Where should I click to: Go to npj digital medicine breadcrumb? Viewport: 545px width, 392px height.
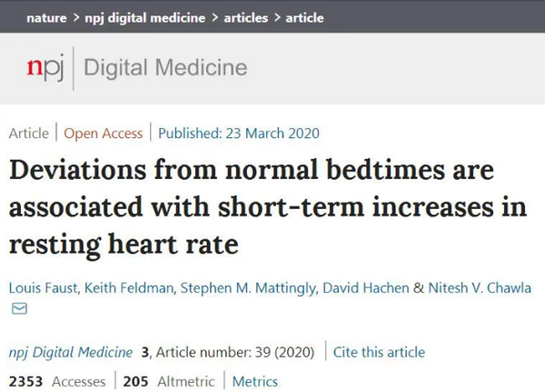147,17
